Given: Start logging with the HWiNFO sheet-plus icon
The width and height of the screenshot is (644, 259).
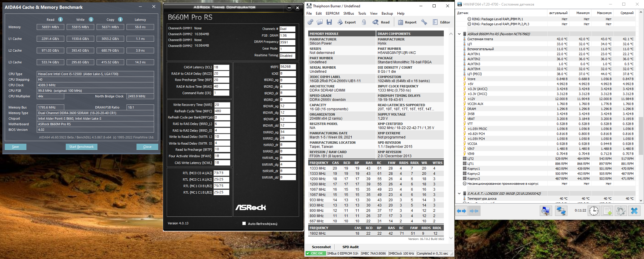Looking at the screenshot, I should pos(607,211).
